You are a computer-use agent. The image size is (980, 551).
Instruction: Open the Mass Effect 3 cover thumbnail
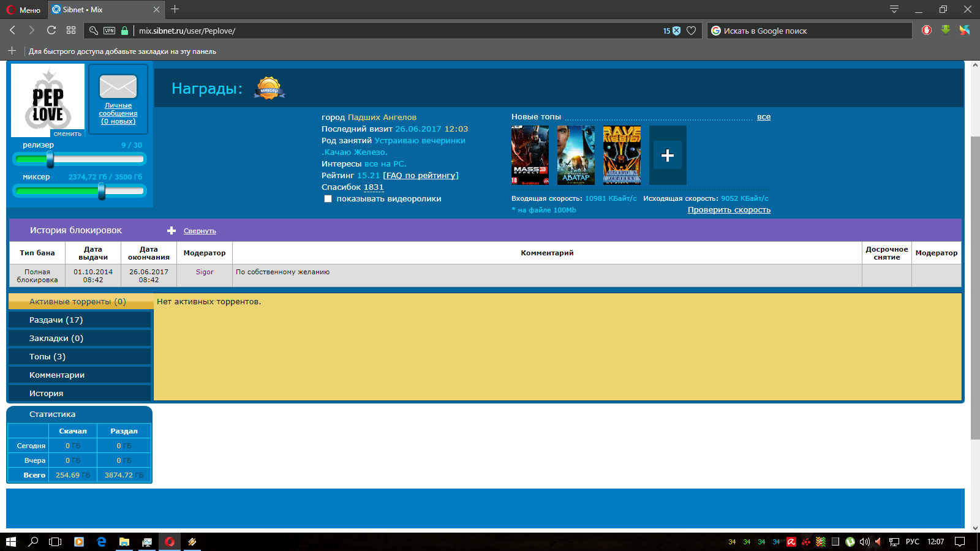point(530,156)
